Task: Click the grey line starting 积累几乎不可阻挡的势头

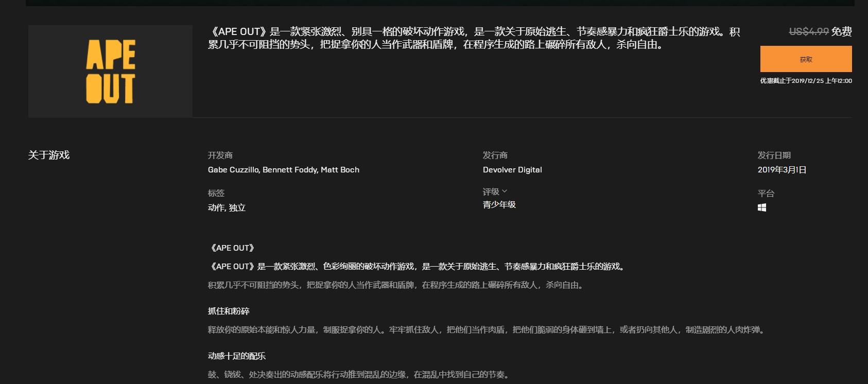Action: (x=396, y=285)
